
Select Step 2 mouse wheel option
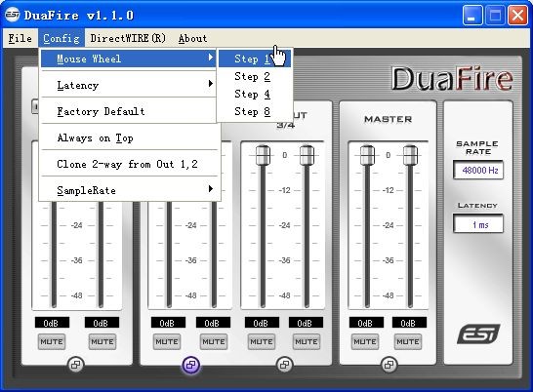[254, 76]
